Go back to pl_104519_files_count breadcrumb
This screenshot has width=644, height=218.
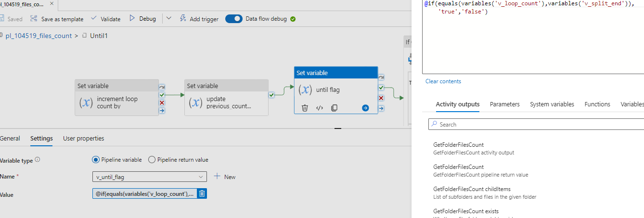point(38,36)
